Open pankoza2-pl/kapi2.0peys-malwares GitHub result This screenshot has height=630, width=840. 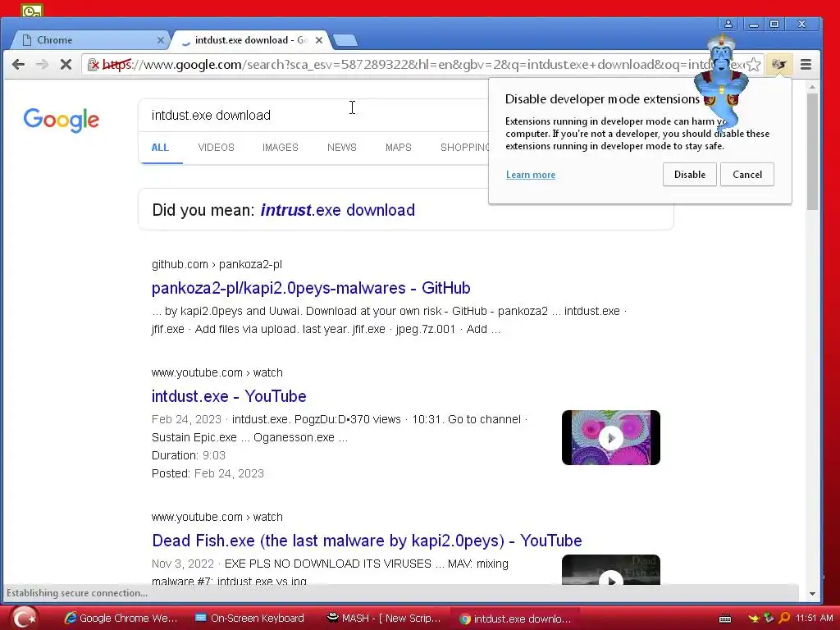[311, 288]
